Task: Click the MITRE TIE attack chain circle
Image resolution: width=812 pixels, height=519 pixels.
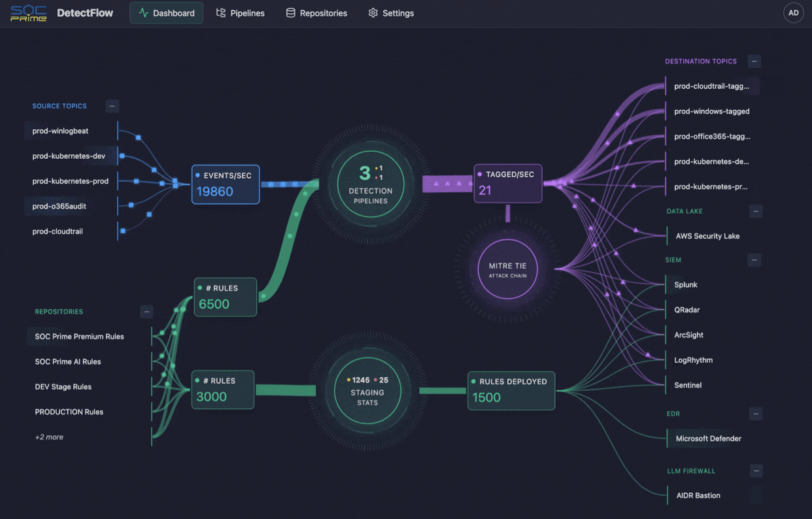Action: [507, 268]
